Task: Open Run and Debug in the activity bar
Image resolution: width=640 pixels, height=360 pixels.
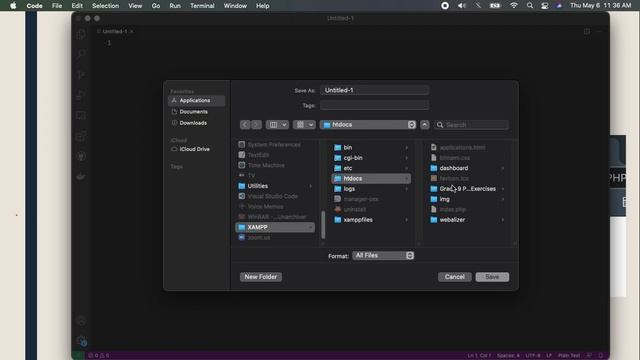Action: click(81, 95)
